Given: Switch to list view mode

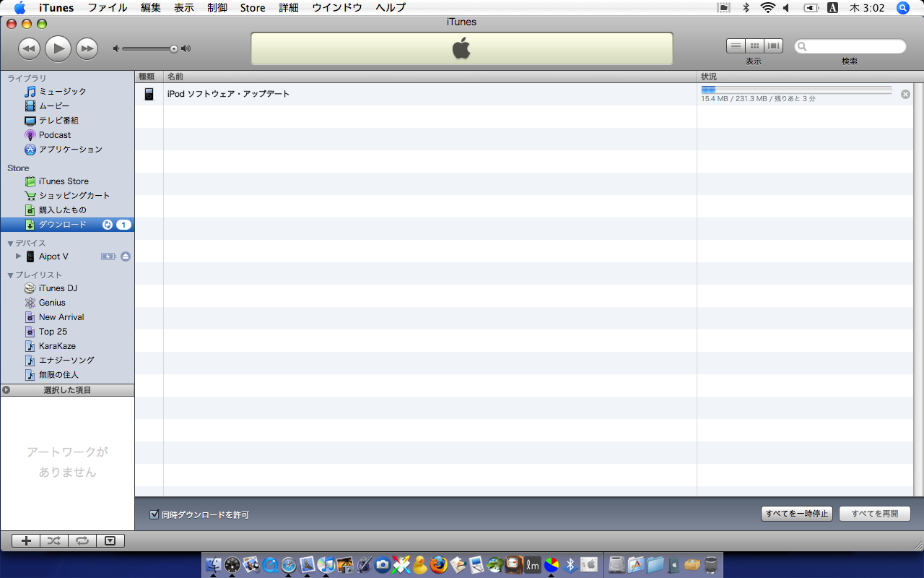Looking at the screenshot, I should click(x=736, y=46).
